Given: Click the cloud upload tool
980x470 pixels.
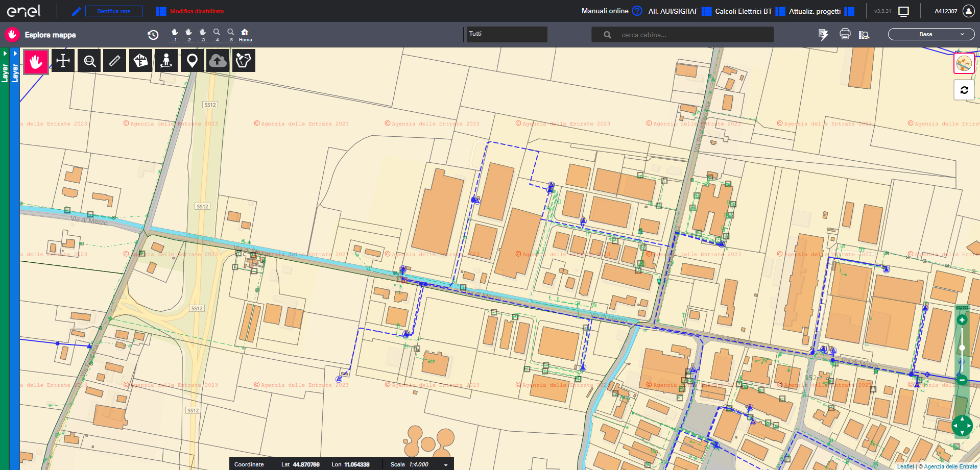Looking at the screenshot, I should (218, 61).
